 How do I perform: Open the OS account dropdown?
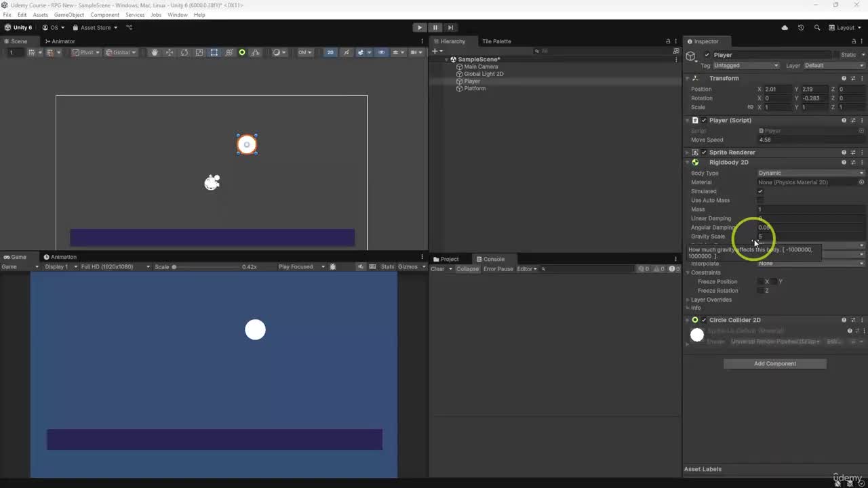tap(54, 28)
